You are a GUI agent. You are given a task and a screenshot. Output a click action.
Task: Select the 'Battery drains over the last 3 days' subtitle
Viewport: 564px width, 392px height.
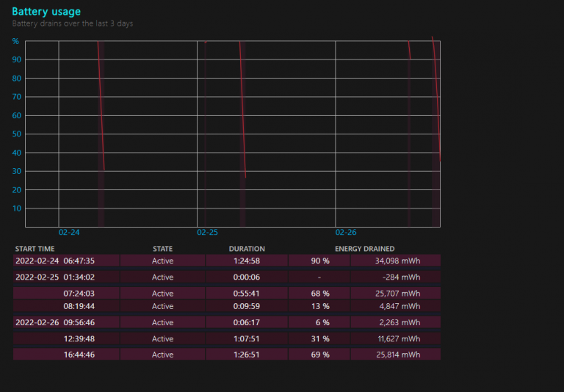tap(72, 23)
